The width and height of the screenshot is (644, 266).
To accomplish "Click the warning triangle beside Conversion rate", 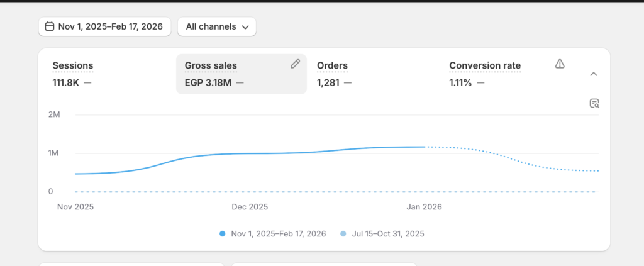I will (x=560, y=64).
